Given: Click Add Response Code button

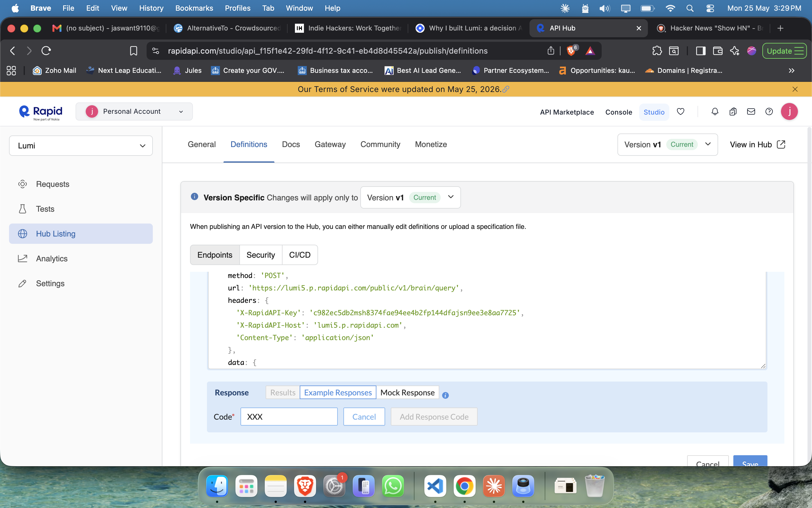Looking at the screenshot, I should pos(434,417).
